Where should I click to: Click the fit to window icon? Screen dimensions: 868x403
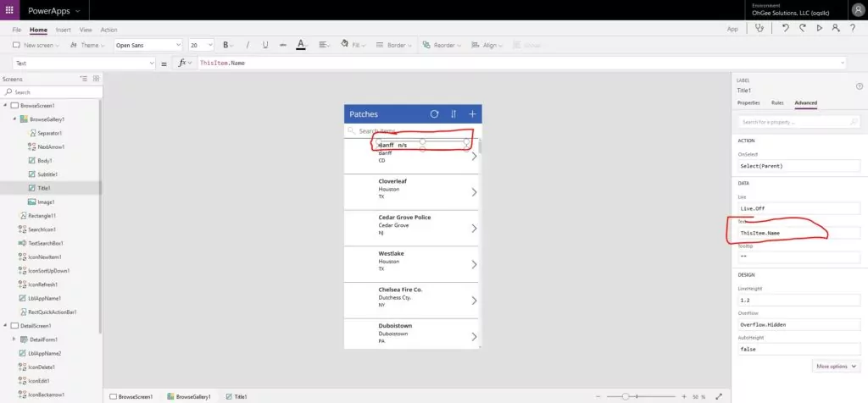click(719, 396)
